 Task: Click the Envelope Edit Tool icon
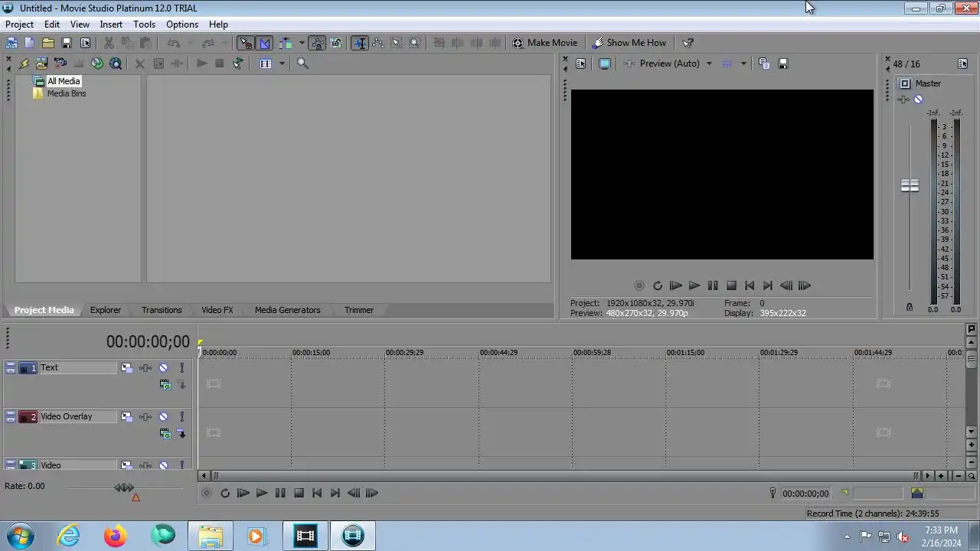click(x=378, y=43)
